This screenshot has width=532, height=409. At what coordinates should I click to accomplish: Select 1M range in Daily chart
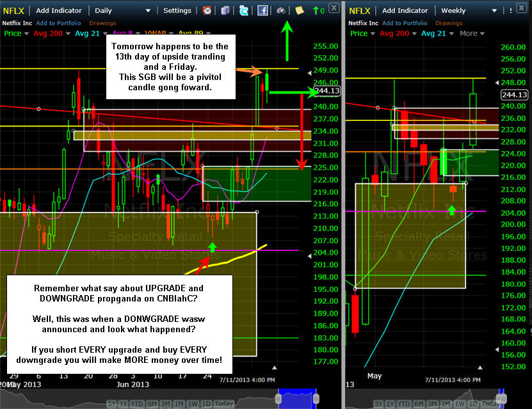[179, 404]
